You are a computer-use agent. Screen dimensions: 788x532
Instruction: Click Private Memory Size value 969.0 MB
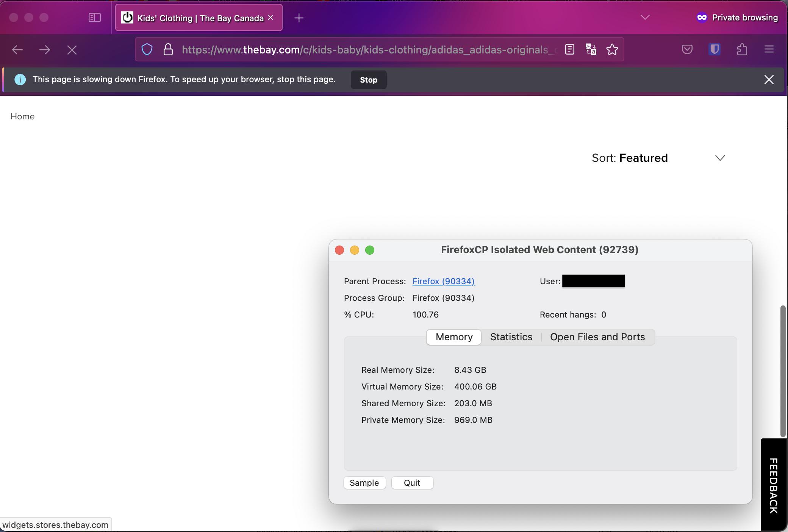pyautogui.click(x=473, y=420)
